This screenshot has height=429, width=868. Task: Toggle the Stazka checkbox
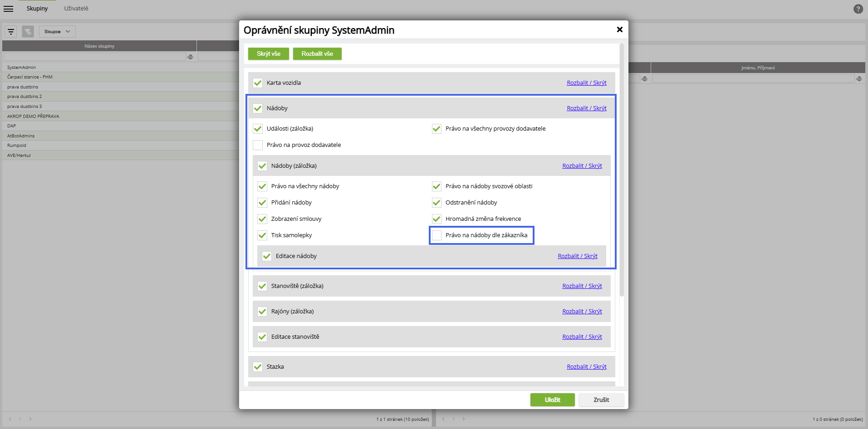pyautogui.click(x=258, y=367)
